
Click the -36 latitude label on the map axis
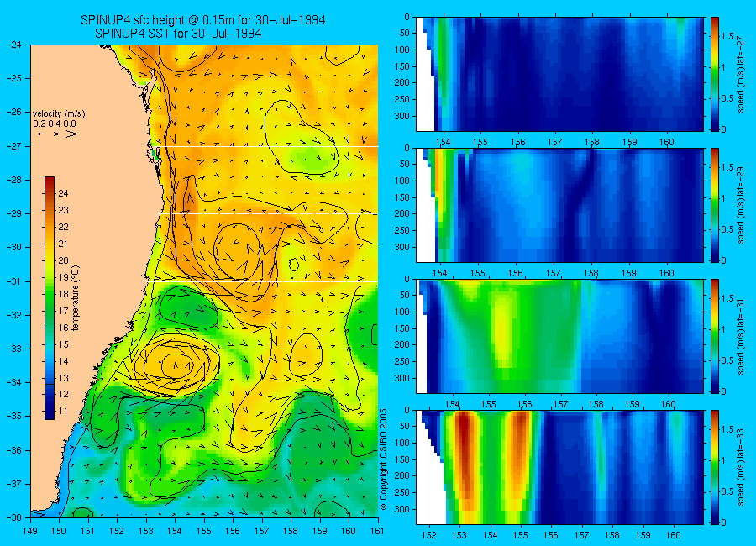[14, 450]
